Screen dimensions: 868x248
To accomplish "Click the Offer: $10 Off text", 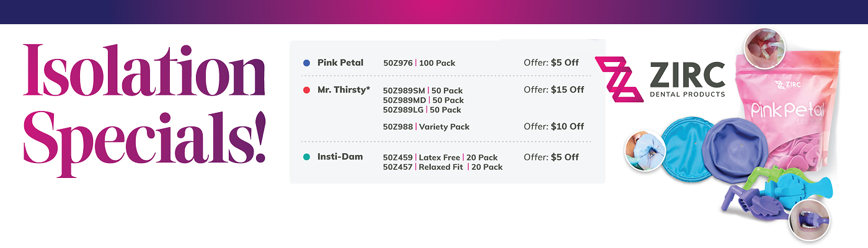I will click(554, 126).
